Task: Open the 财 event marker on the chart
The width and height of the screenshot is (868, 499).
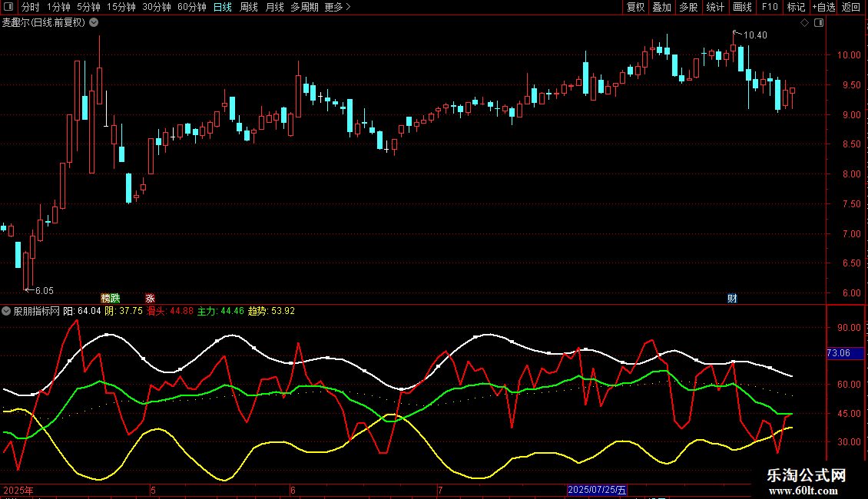Action: [732, 299]
